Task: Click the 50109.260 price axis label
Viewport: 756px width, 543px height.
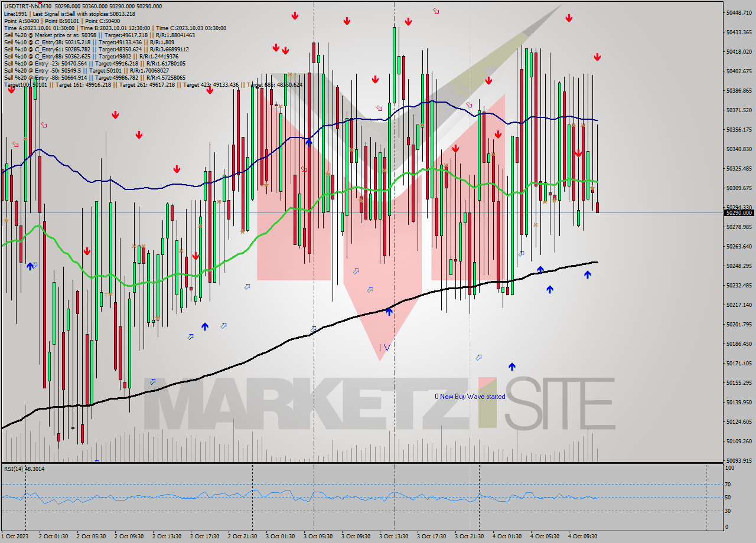Action: coord(739,441)
